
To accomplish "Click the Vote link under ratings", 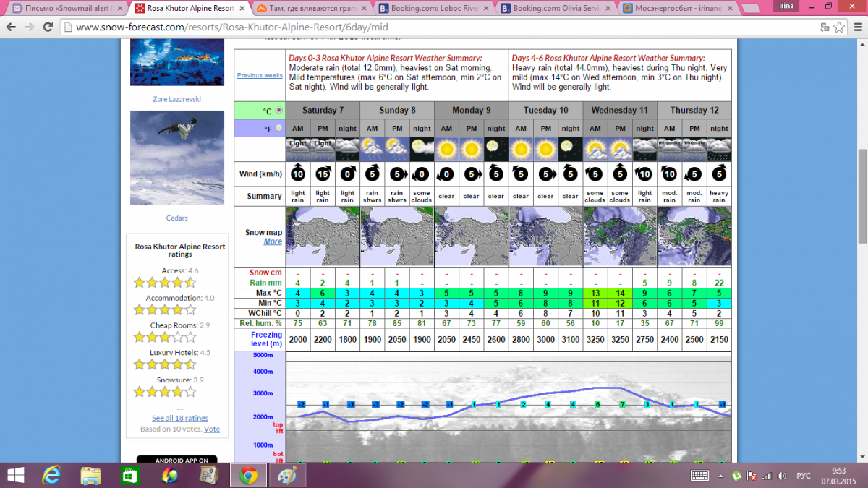I will pos(212,429).
